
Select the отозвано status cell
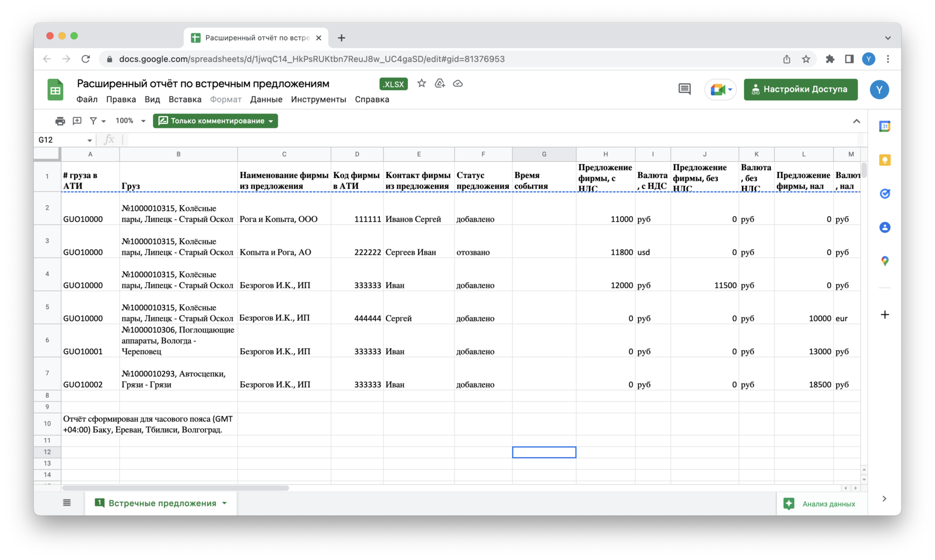[x=483, y=241]
